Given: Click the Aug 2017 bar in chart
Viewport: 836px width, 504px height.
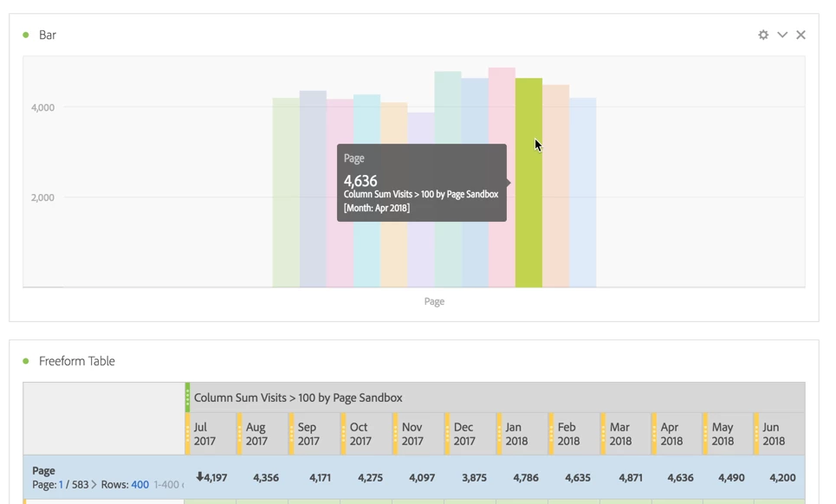Looking at the screenshot, I should pyautogui.click(x=313, y=189).
